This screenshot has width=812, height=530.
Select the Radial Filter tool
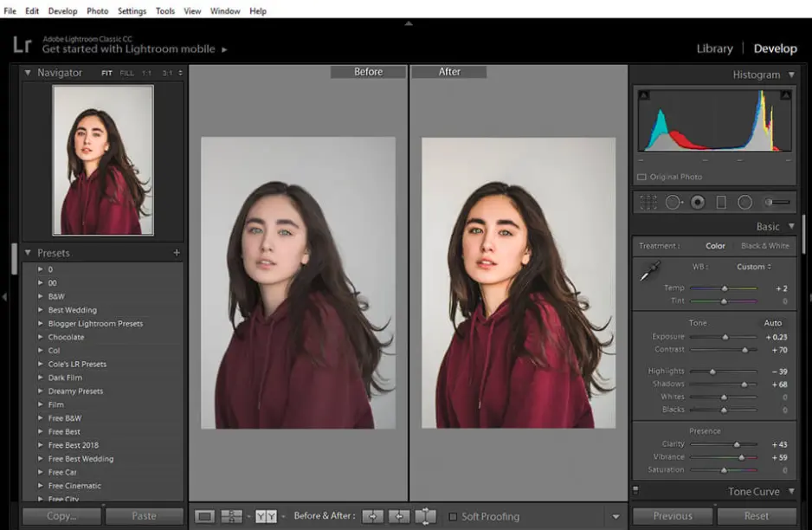tap(744, 203)
